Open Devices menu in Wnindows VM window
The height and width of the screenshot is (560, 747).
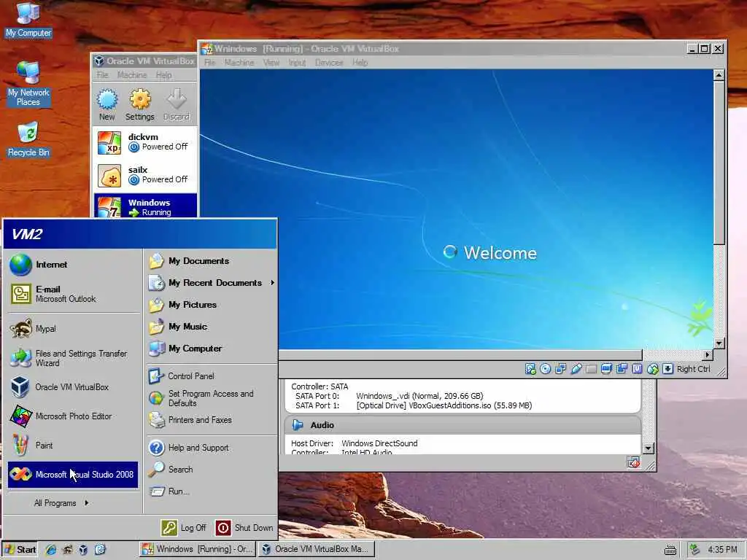click(329, 63)
